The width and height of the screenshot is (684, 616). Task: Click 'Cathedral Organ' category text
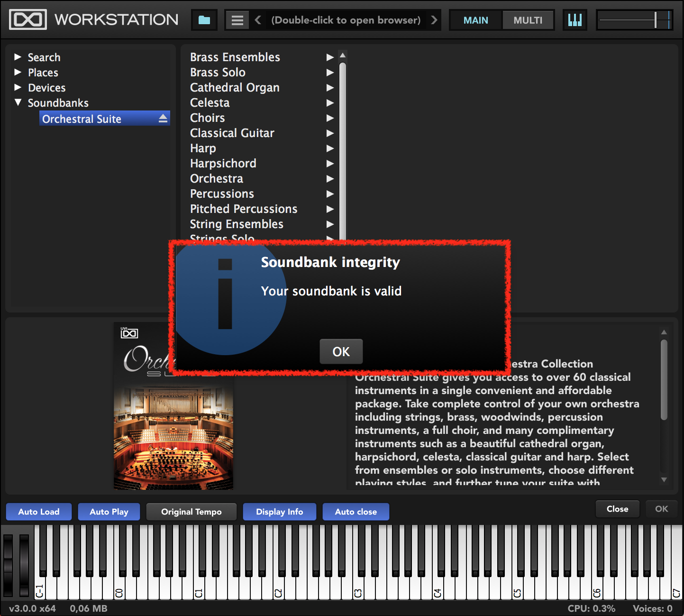click(x=235, y=88)
